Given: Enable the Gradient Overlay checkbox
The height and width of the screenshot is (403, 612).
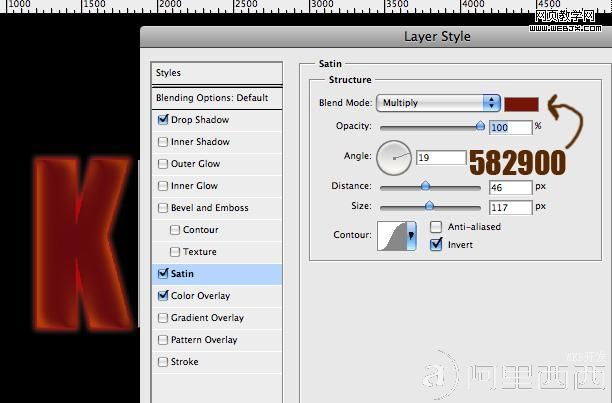Looking at the screenshot, I should pos(163,318).
